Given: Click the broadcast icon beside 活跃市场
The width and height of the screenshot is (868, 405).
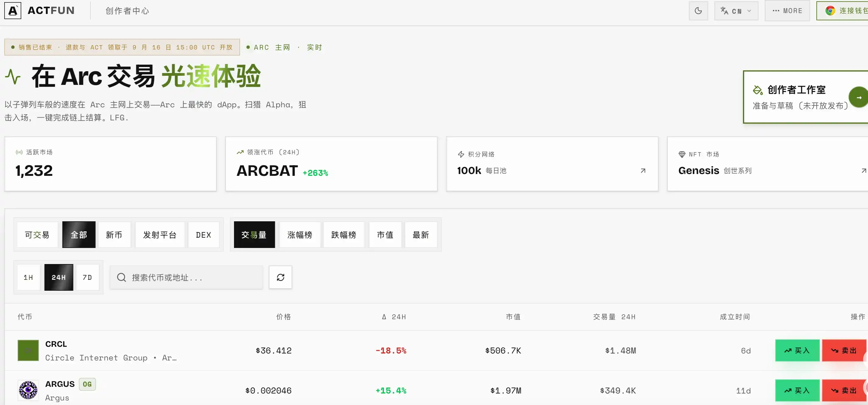Looking at the screenshot, I should 19,152.
